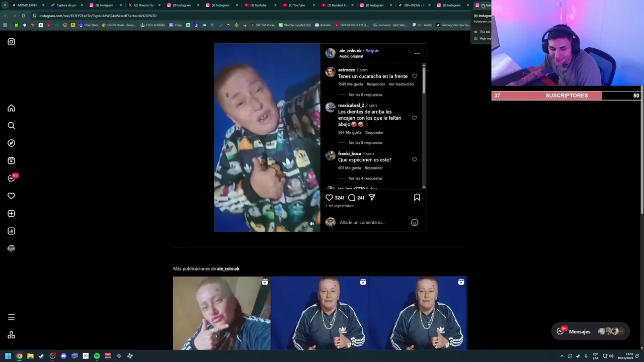Open File Explorer from taskbar
644x362 pixels.
coord(30,356)
